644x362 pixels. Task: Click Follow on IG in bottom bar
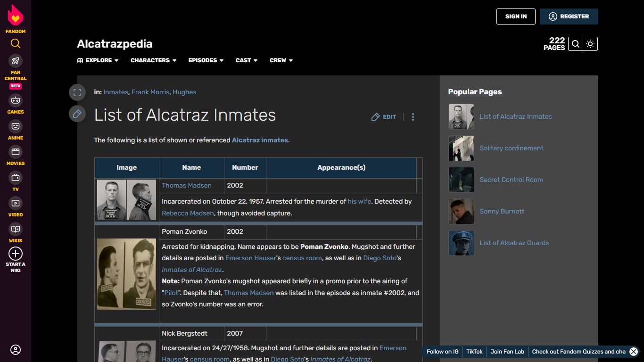point(442,352)
